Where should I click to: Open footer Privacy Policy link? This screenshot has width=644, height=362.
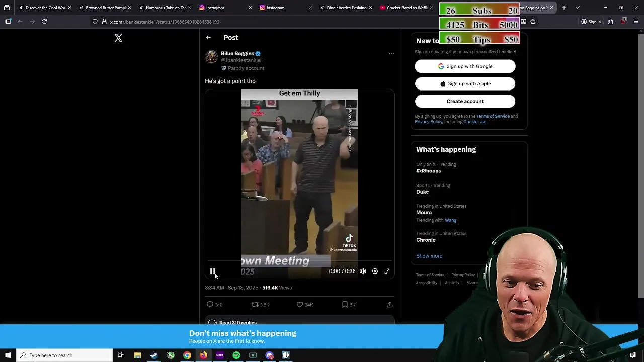[463, 275]
